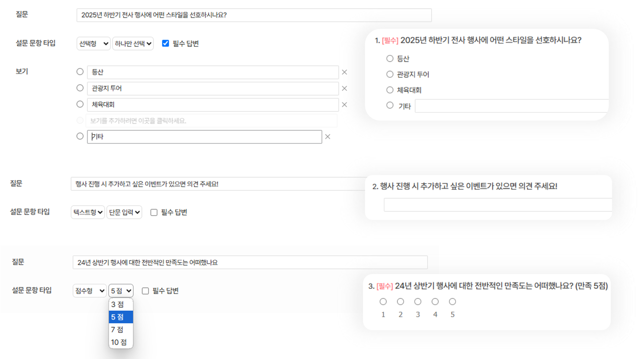Open the 텍스트형 type dropdown
This screenshot has width=644, height=359.
pos(88,212)
